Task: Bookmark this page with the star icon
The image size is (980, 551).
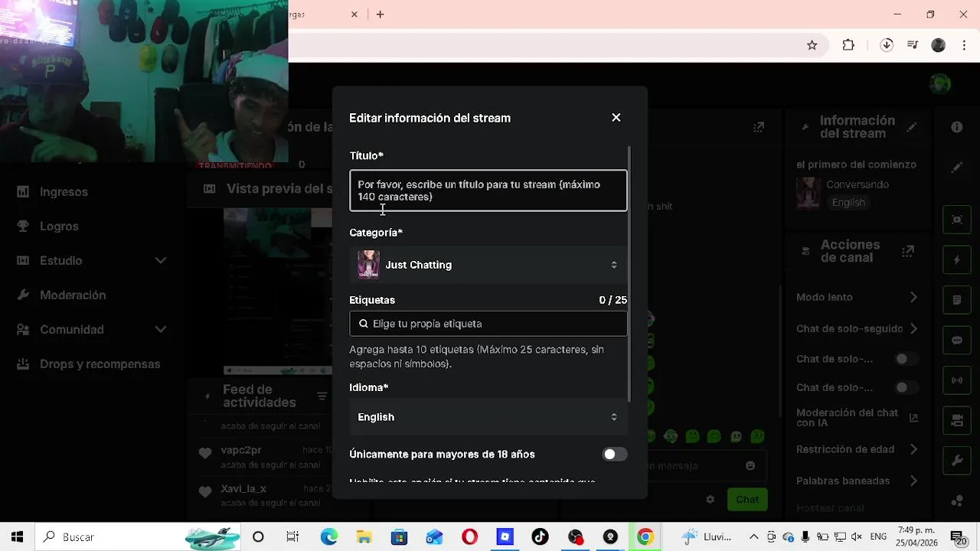Action: pos(812,45)
